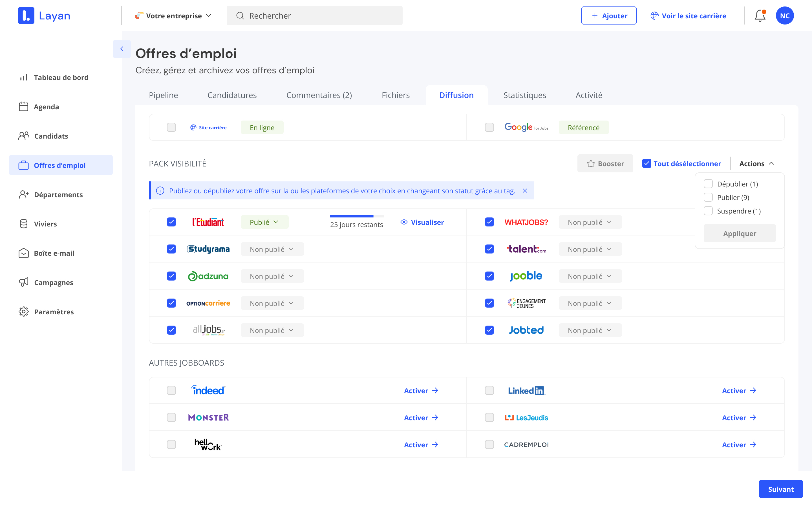Open the Publié status dropdown for l'Etudiant
This screenshot has width=812, height=507.
pyautogui.click(x=264, y=222)
